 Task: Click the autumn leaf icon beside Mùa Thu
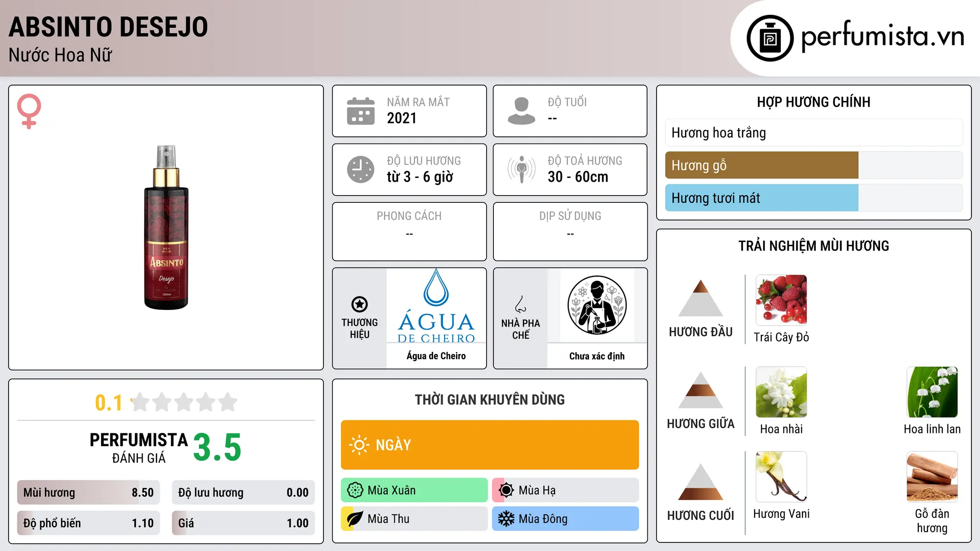(x=355, y=519)
